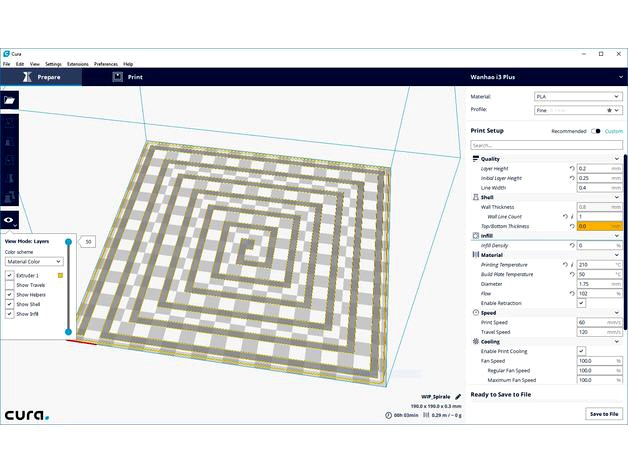Click the Top/Bottom Thickness orange field

coord(600,226)
